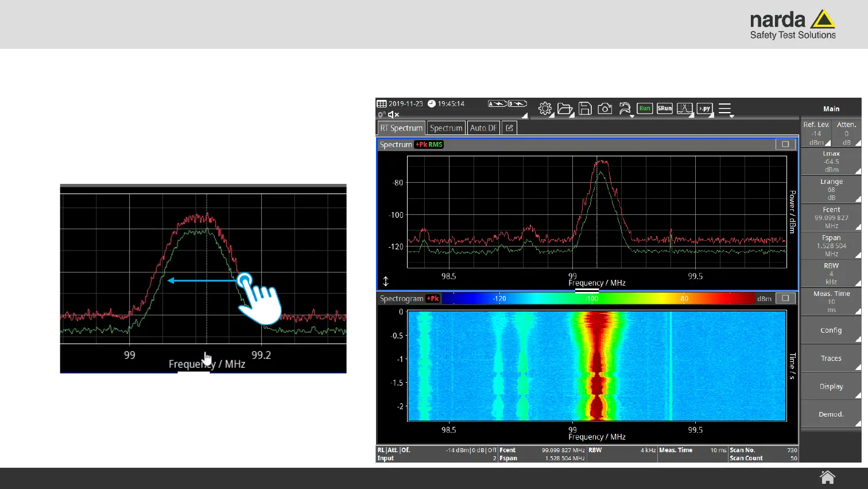Click battery A status icon
The height and width of the screenshot is (489, 868).
tap(497, 104)
